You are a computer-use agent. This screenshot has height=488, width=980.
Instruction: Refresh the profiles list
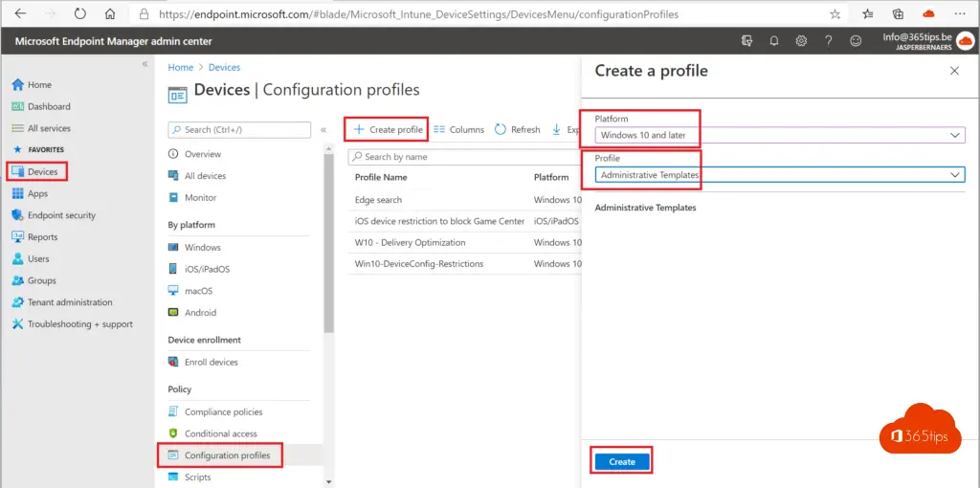(518, 129)
